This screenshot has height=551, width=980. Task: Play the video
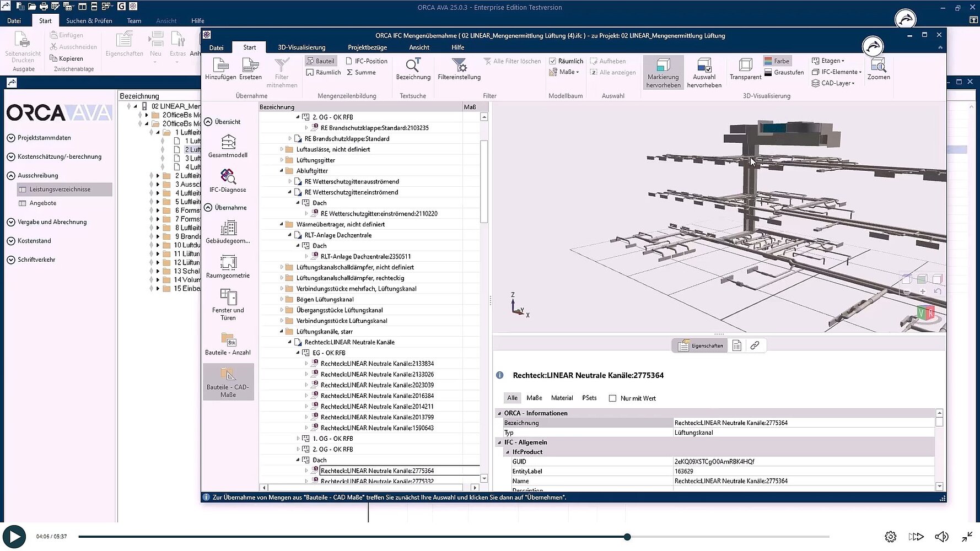pos(14,537)
